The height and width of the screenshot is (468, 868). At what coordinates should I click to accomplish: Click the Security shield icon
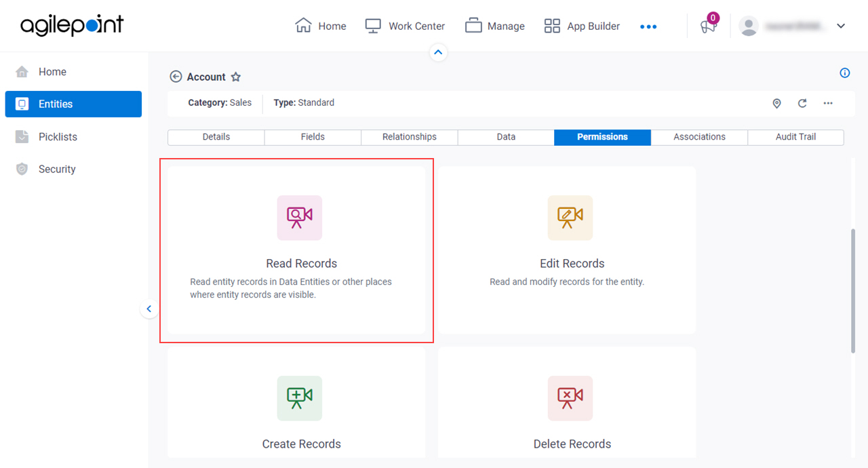[x=22, y=170]
